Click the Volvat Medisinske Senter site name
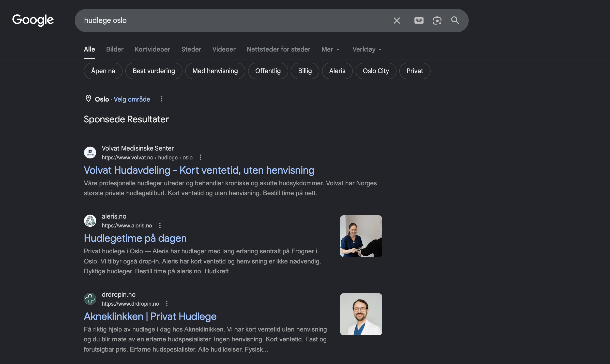Screen dimensions: 610x364 pyautogui.click(x=138, y=148)
